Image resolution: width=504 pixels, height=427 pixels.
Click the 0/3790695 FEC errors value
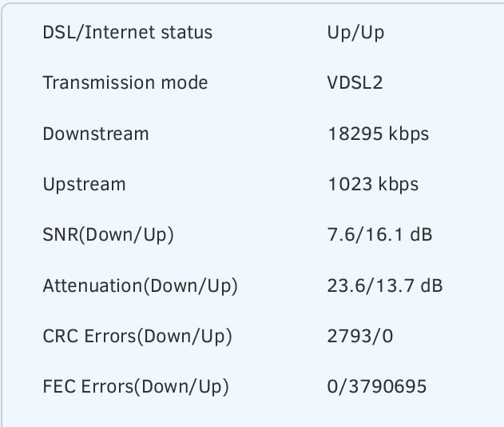tap(377, 386)
